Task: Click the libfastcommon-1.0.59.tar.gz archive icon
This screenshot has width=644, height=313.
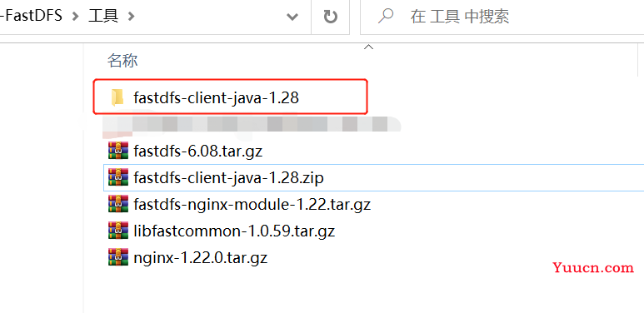Action: [118, 230]
